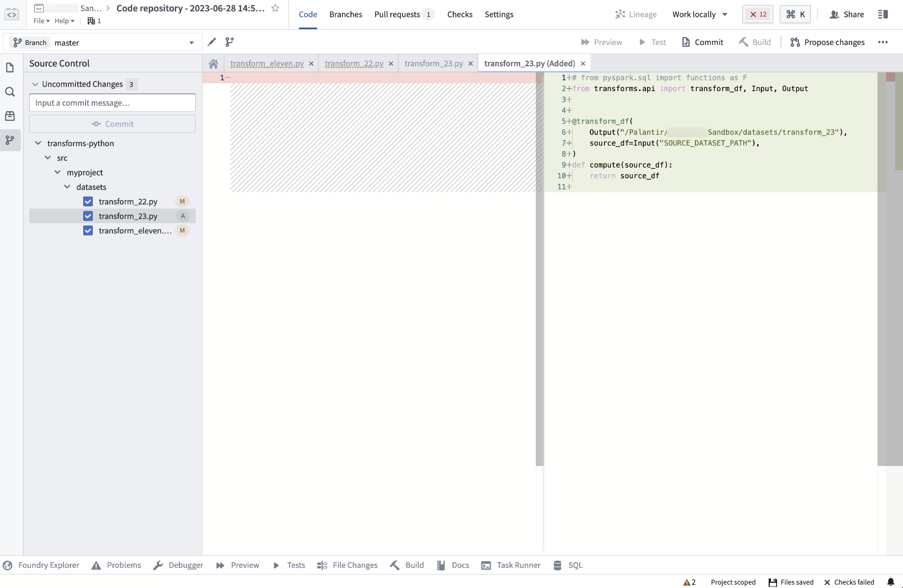Switch to the Checks tab

[x=460, y=15]
